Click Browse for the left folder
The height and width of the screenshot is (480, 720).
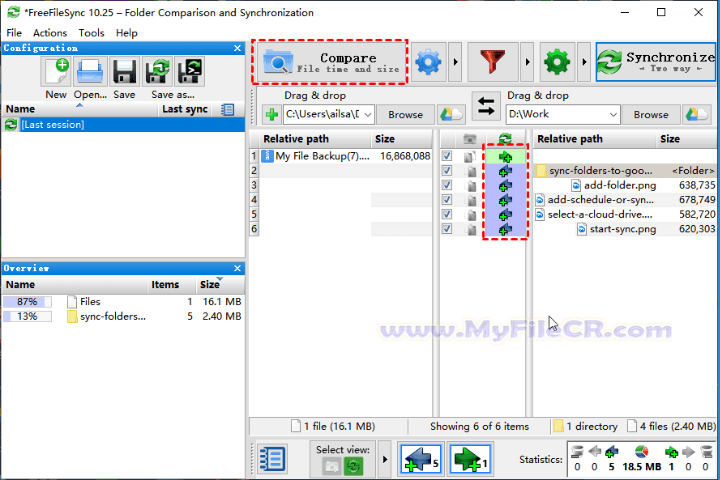point(405,114)
